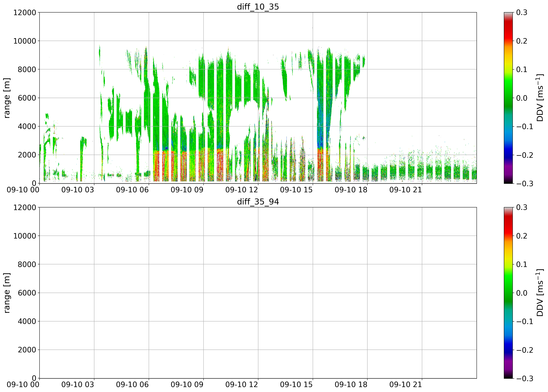Click the top colorbar's 0.0 tick label
This screenshot has width=548, height=392.
point(522,98)
